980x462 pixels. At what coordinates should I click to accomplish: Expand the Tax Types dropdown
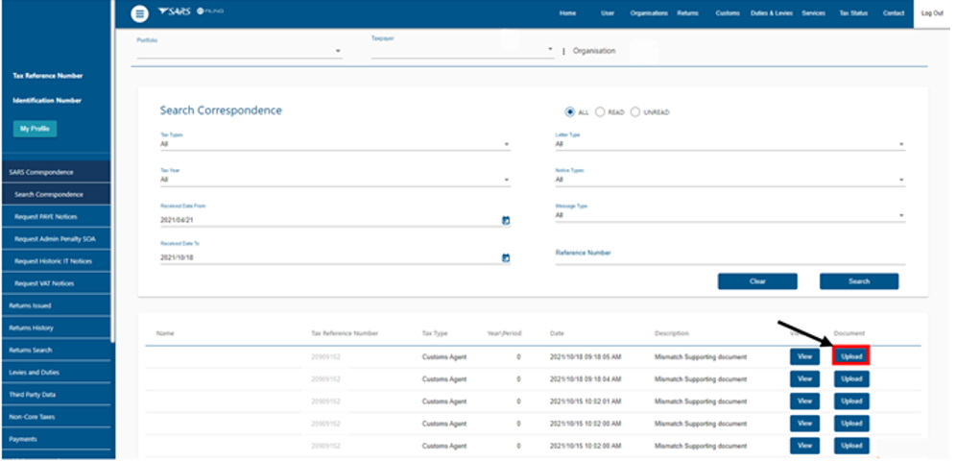[x=335, y=144]
